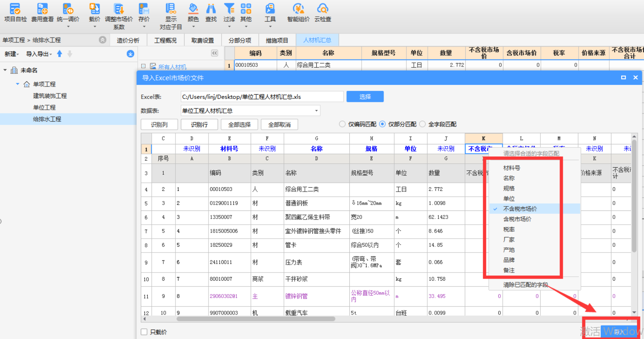Switch to the 工程概况 tab
644x339 pixels.
pos(165,40)
